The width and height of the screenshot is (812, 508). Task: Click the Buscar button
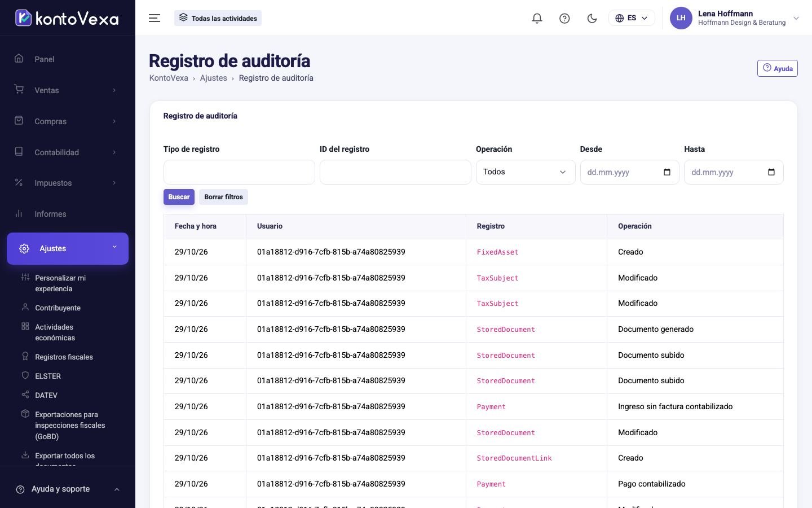click(179, 197)
